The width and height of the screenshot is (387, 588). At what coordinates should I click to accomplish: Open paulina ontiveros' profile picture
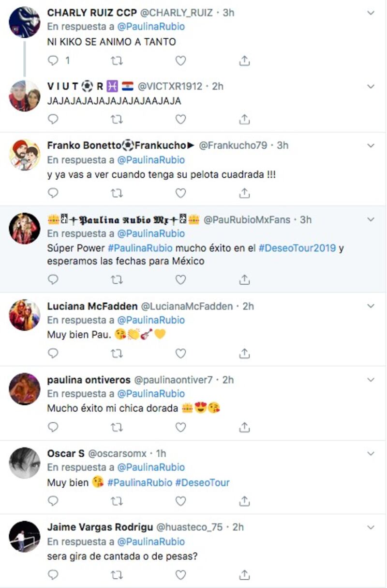[x=25, y=389]
